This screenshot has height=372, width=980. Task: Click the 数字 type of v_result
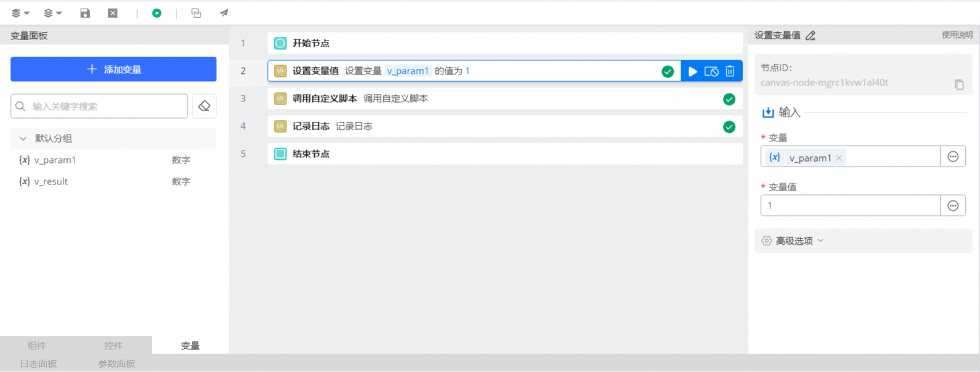coord(181,181)
